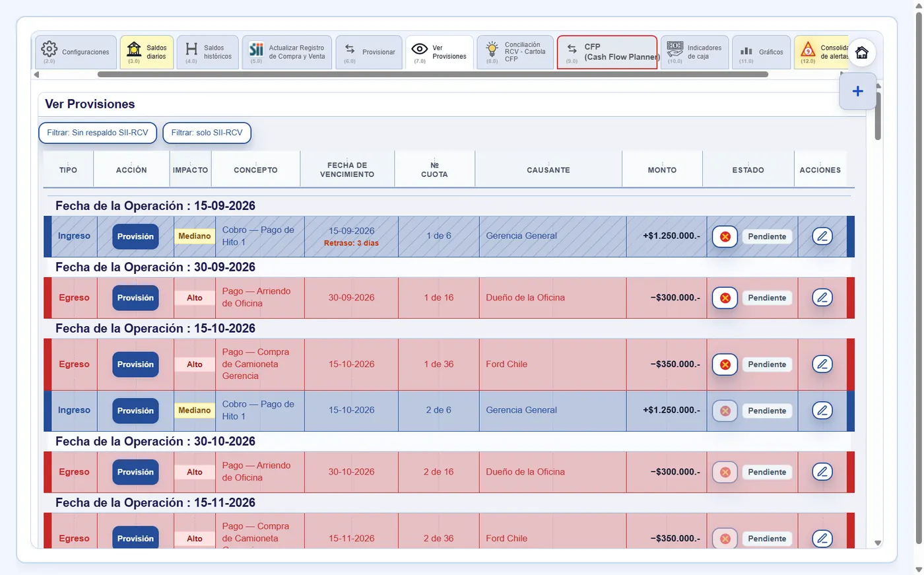Click the +$1.250.000.- amount for 15-10-2026
Image resolution: width=924 pixels, height=575 pixels.
pyautogui.click(x=671, y=410)
